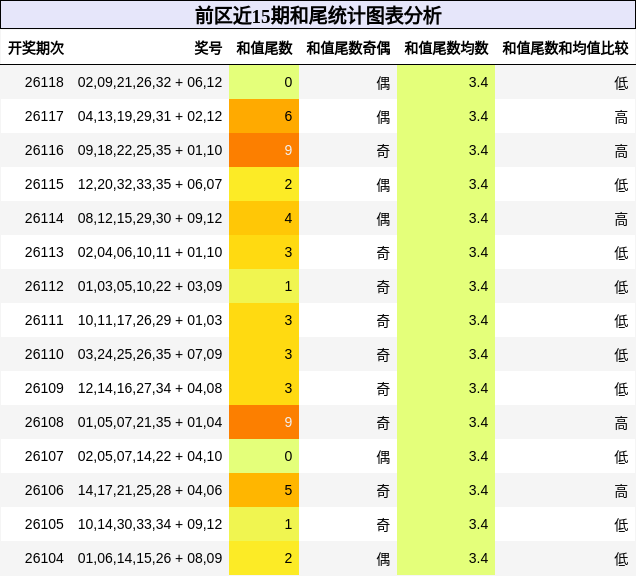The height and width of the screenshot is (576, 636).
Task: Click issue number 26111
Action: click(44, 320)
